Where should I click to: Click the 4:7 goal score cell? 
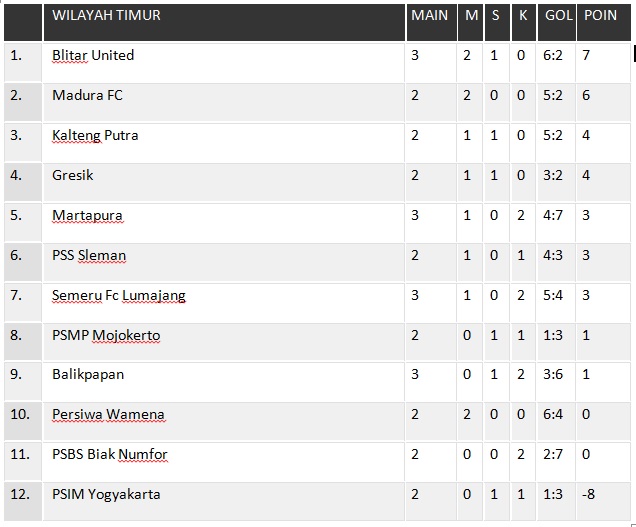coord(553,216)
